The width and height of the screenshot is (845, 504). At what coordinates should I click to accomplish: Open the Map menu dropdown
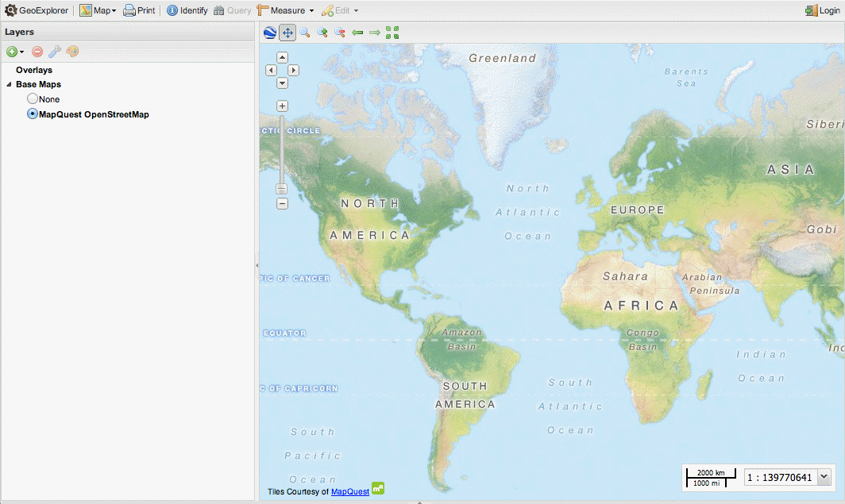(95, 10)
